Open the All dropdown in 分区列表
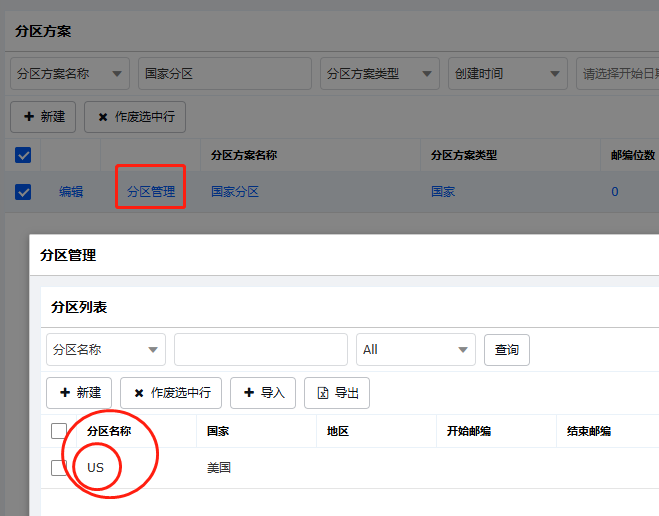 click(416, 350)
